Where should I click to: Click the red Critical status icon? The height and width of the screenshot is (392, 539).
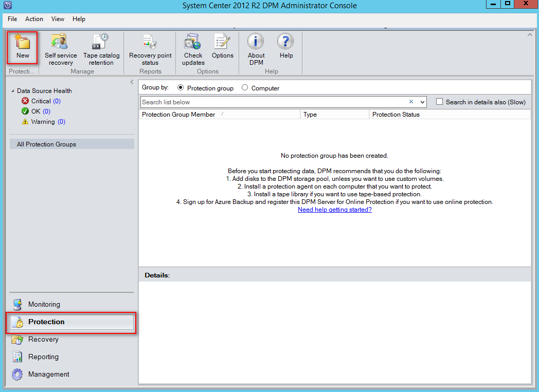click(25, 101)
